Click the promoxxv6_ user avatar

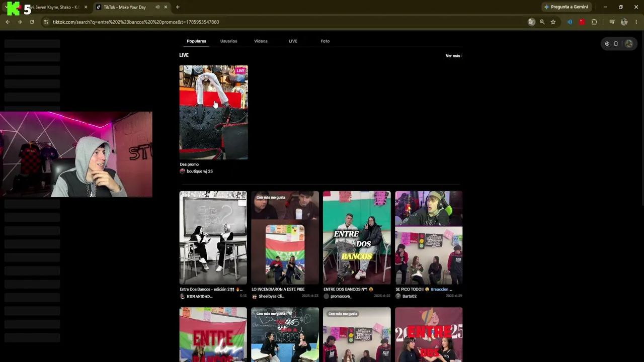[326, 297]
